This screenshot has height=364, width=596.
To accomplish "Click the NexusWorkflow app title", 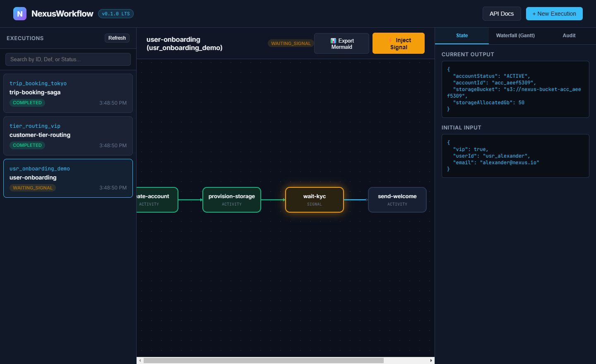I will click(x=62, y=14).
